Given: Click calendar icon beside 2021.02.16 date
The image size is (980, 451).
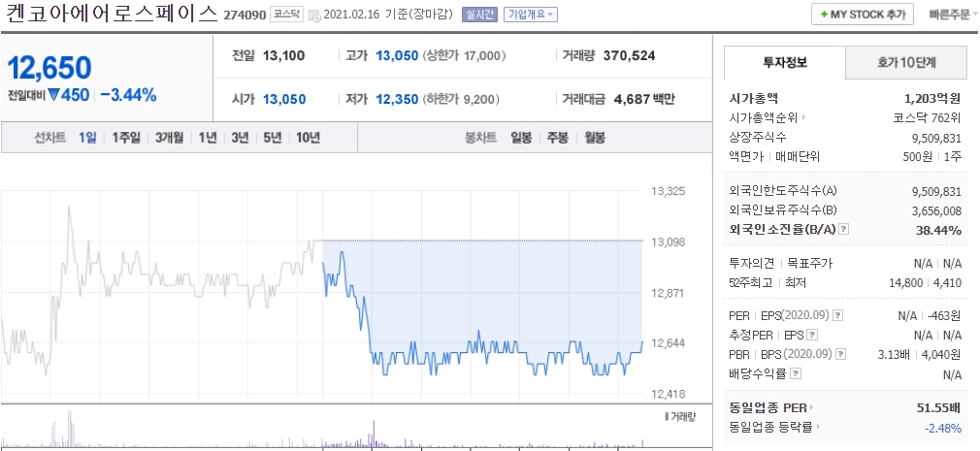Looking at the screenshot, I should (314, 15).
